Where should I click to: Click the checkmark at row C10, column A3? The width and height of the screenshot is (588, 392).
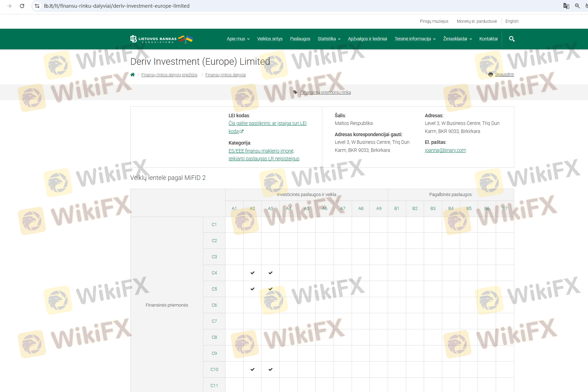coord(270,369)
